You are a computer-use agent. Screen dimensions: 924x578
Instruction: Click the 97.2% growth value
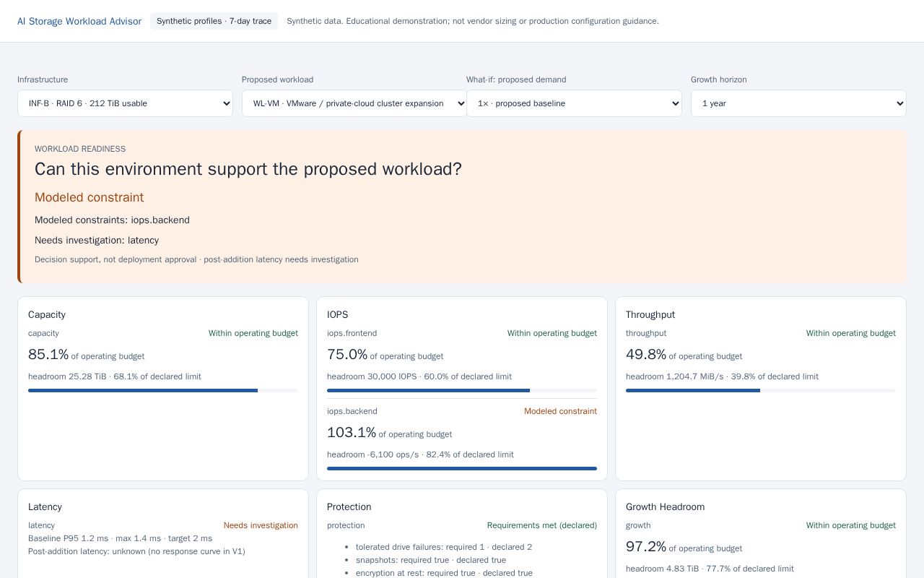[646, 547]
